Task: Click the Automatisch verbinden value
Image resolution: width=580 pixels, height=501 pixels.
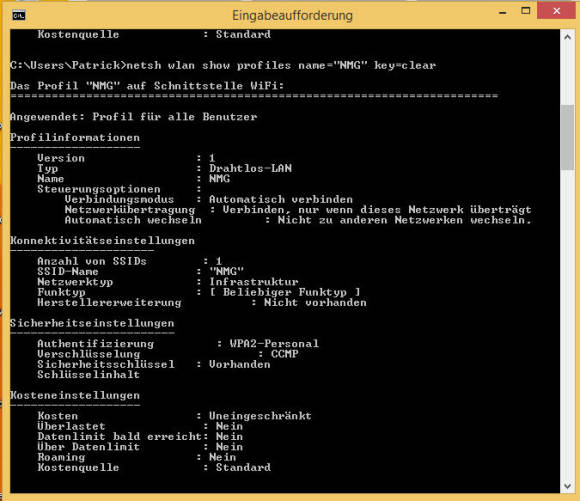Action: click(x=281, y=199)
